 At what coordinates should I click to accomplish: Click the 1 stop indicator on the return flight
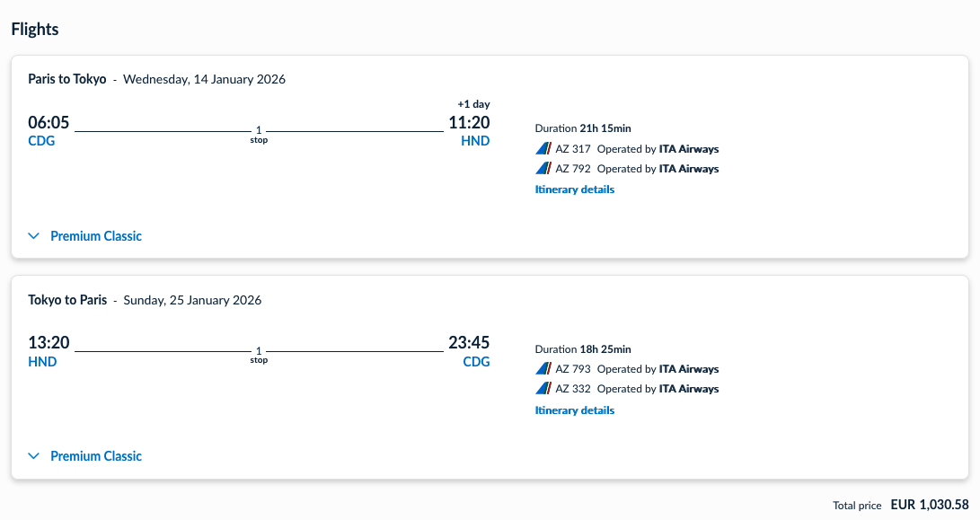tap(259, 355)
